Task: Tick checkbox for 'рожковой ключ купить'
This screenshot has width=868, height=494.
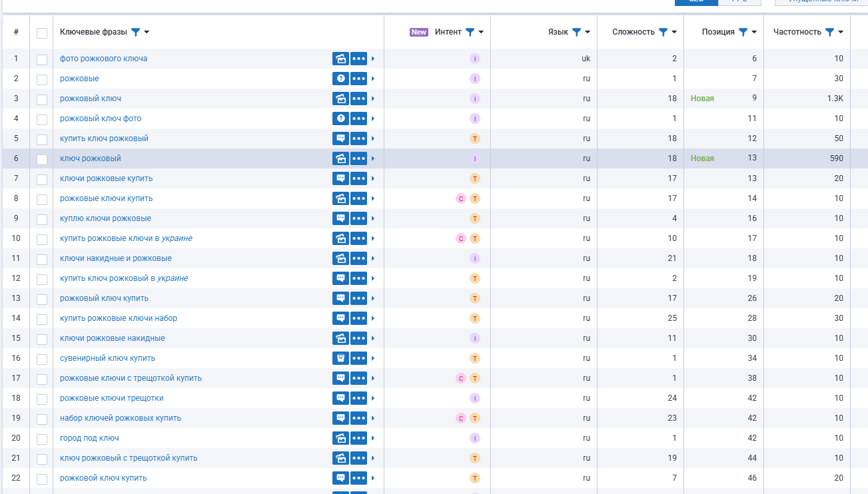Action: tap(42, 479)
